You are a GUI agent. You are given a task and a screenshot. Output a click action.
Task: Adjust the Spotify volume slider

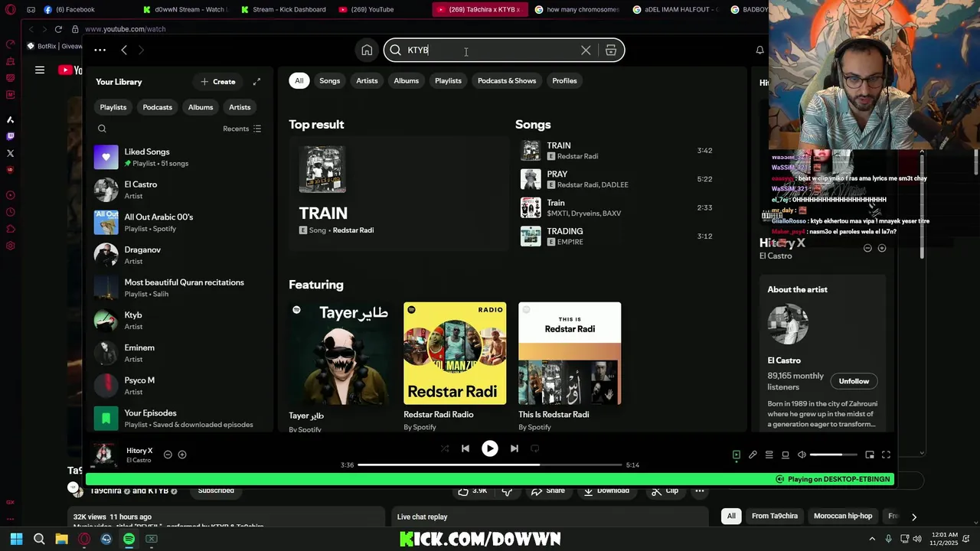coord(834,455)
